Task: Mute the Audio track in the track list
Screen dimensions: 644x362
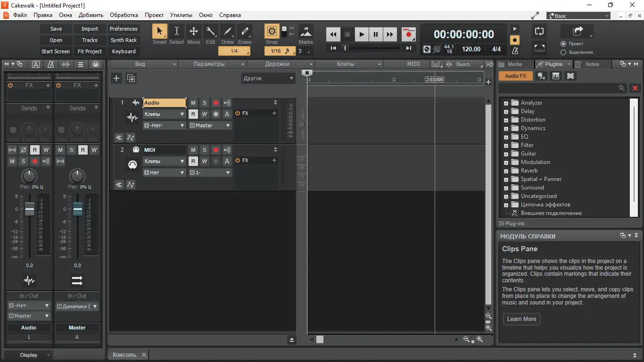Action: click(193, 103)
